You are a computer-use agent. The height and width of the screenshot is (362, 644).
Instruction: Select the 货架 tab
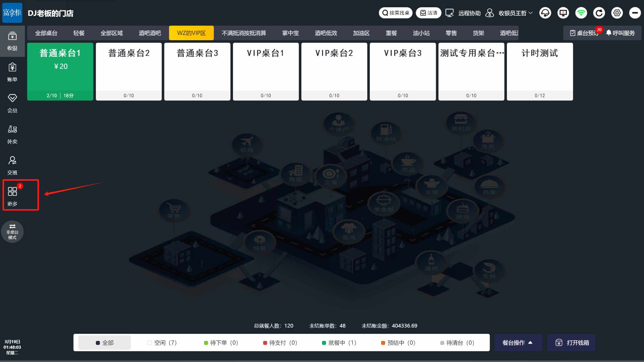pyautogui.click(x=478, y=33)
